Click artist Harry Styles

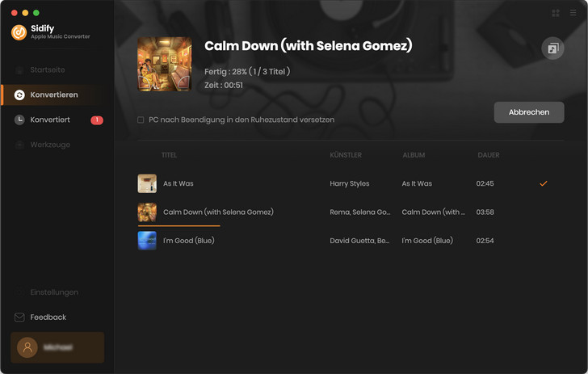pos(350,183)
